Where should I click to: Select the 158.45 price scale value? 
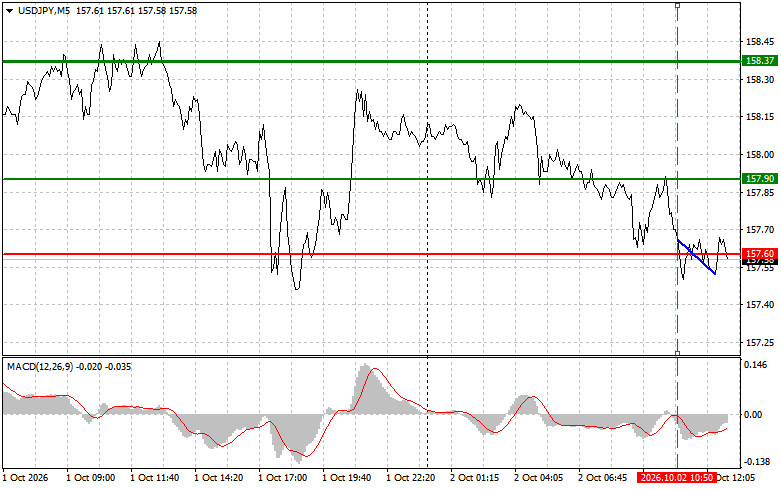(x=760, y=42)
